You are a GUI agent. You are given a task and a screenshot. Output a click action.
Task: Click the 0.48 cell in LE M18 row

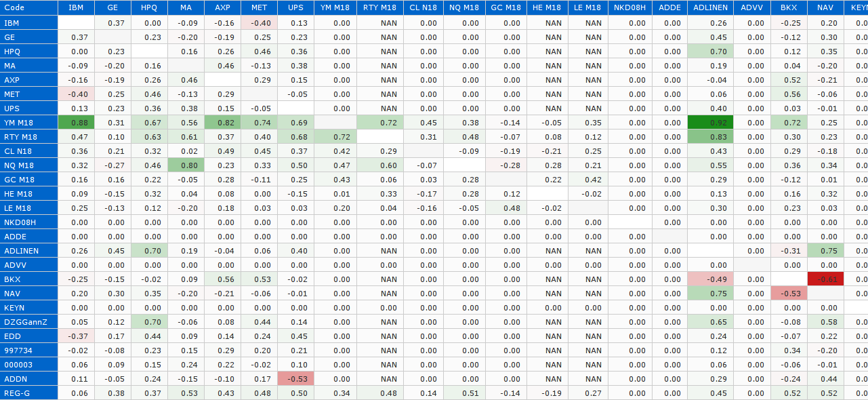coord(506,208)
